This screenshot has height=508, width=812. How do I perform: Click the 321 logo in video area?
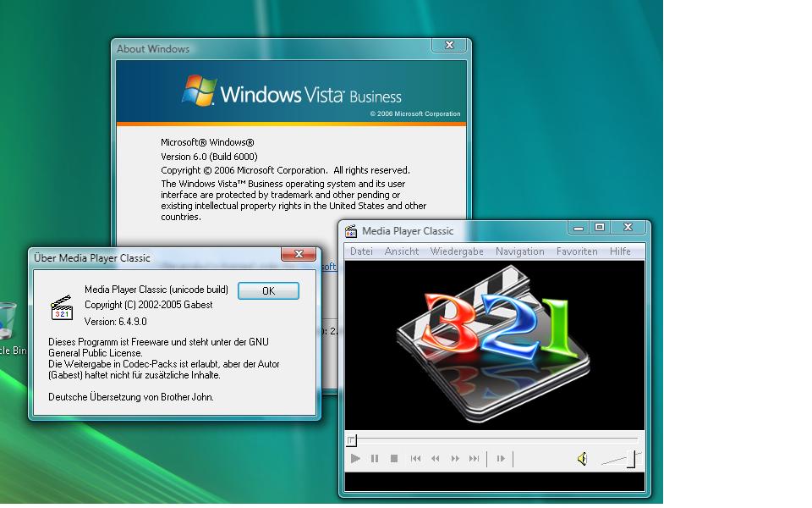click(493, 343)
